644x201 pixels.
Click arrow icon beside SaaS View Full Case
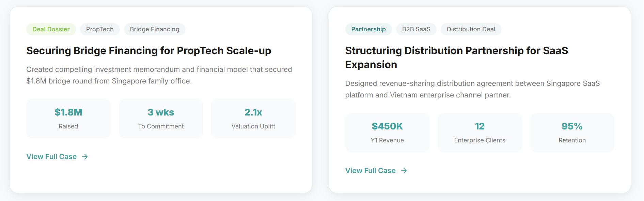point(404,171)
